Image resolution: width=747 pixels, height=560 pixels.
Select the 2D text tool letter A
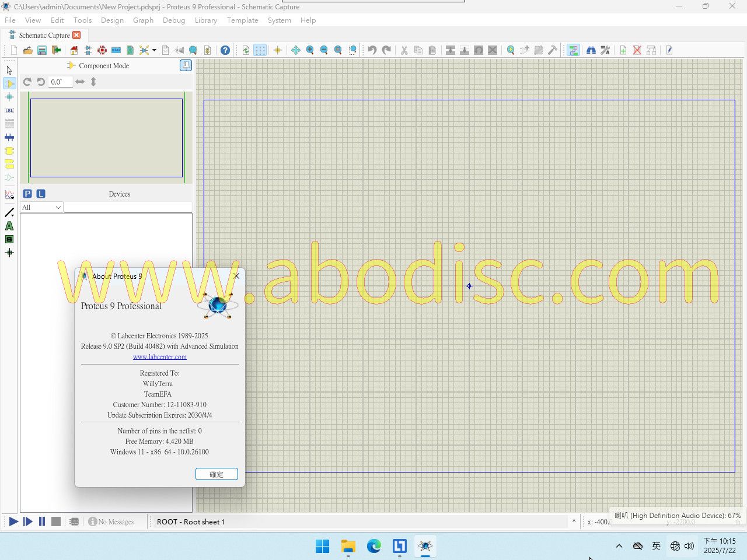click(x=9, y=226)
